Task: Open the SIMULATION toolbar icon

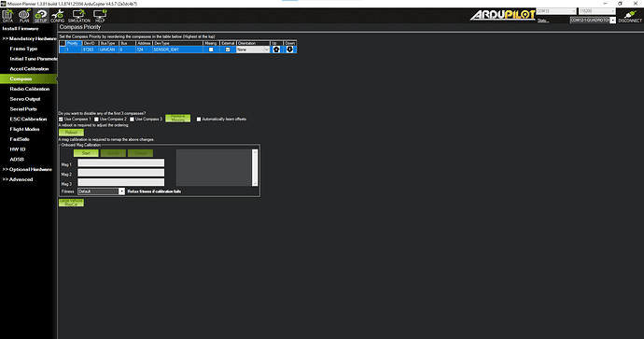Action: pos(78,16)
